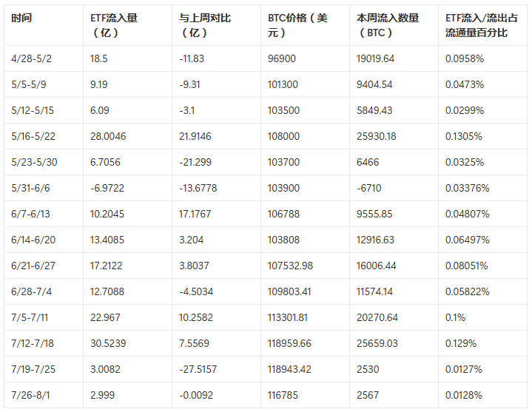Viewport: 532px width, 412px height.
Task: Select the 6/7-6/13 date cell
Action: pyautogui.click(x=31, y=214)
